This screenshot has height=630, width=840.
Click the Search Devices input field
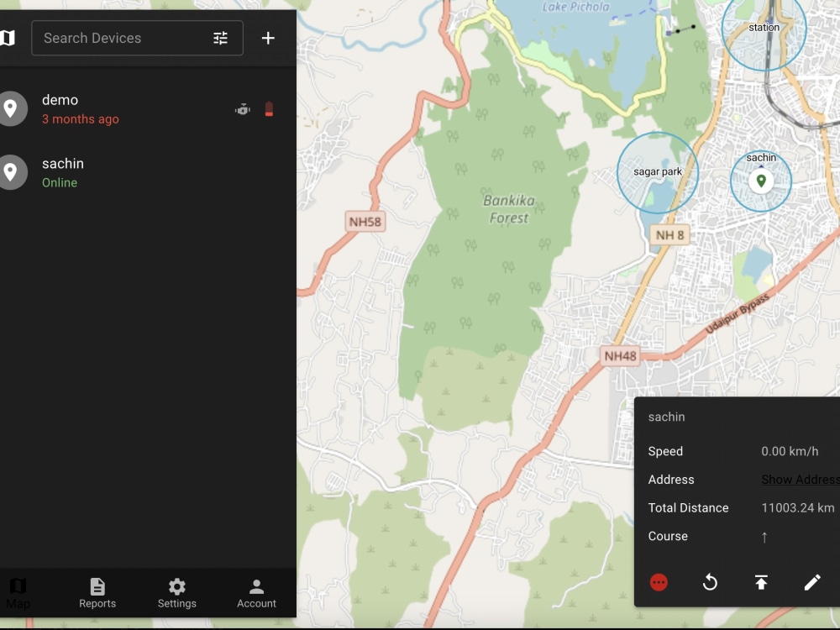[118, 38]
